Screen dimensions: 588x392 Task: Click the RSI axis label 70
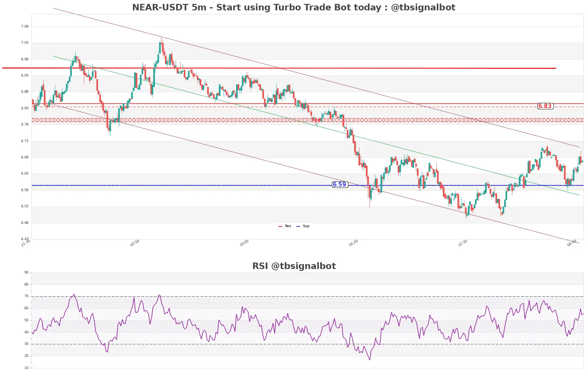coord(26,296)
